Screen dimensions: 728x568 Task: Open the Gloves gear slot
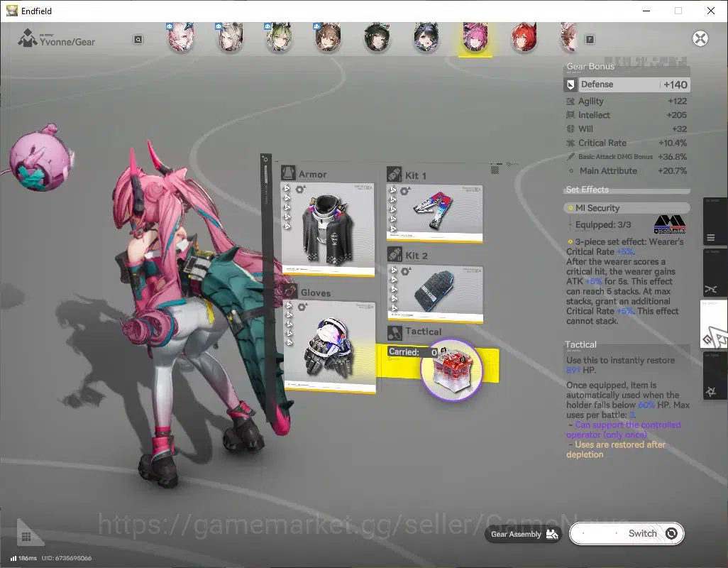point(330,346)
